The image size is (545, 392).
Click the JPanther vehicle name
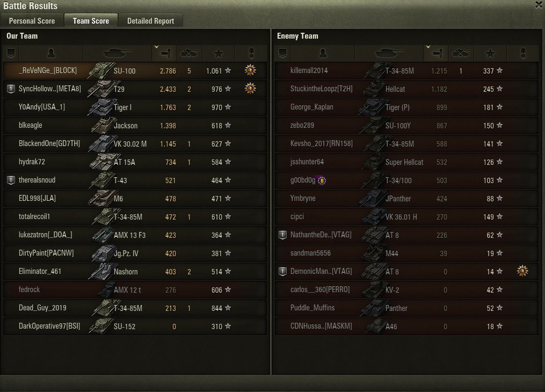click(x=398, y=199)
